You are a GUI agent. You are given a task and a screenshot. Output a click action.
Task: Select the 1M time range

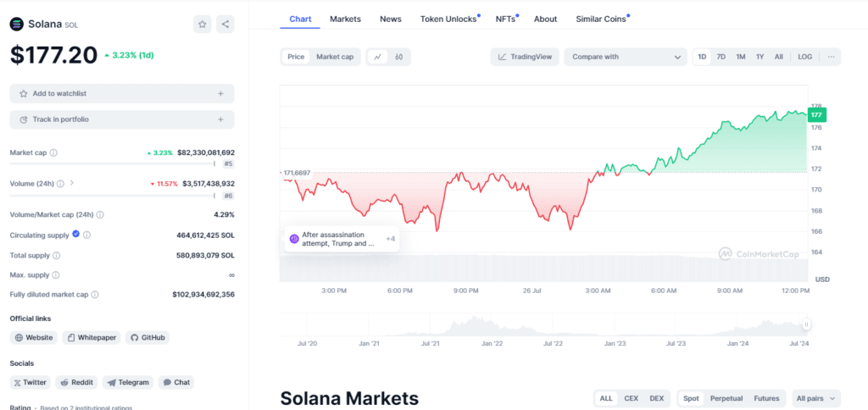click(741, 57)
